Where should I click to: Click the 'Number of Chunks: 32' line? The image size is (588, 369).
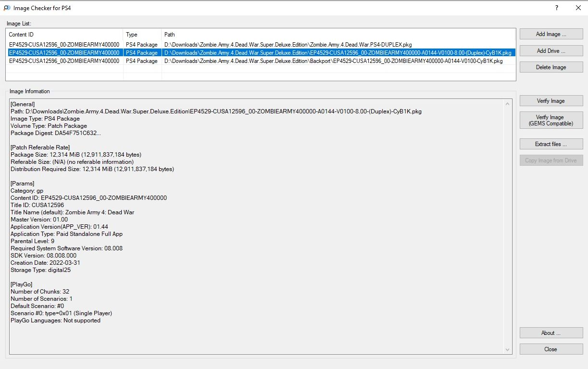point(40,292)
